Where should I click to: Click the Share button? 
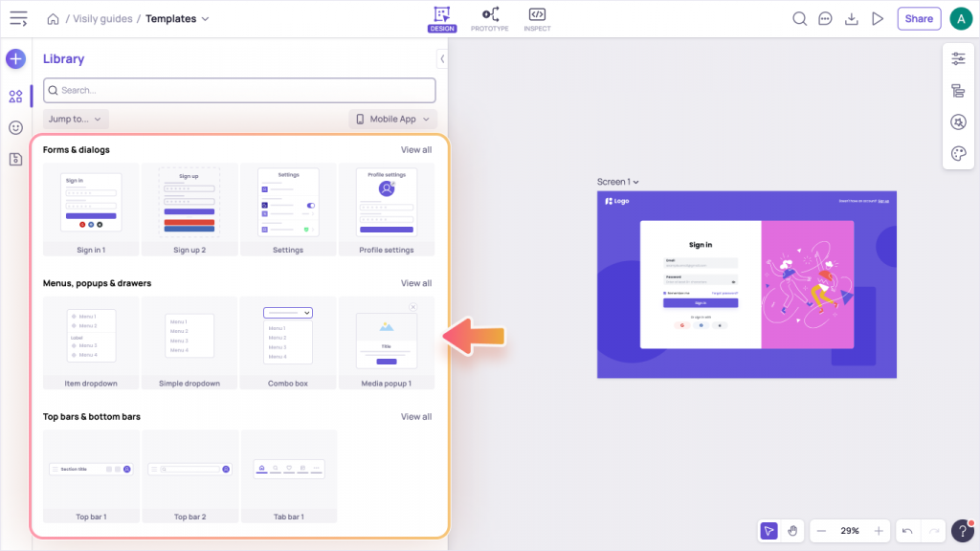click(x=919, y=18)
